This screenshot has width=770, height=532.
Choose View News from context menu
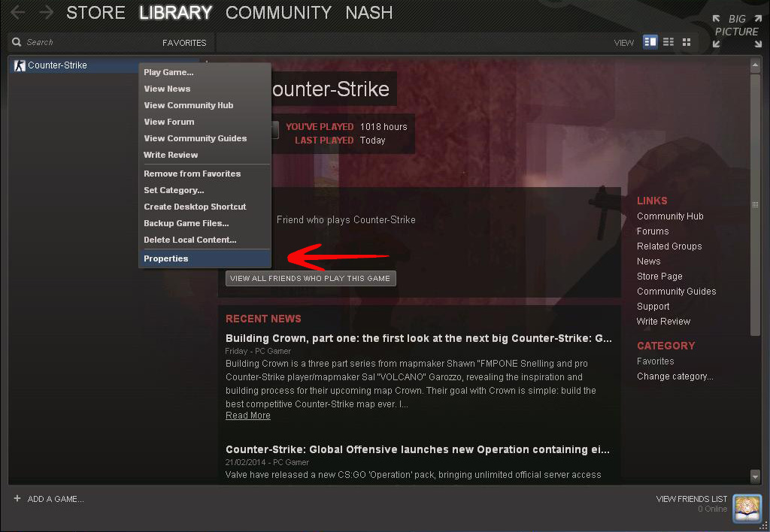[x=205, y=89]
